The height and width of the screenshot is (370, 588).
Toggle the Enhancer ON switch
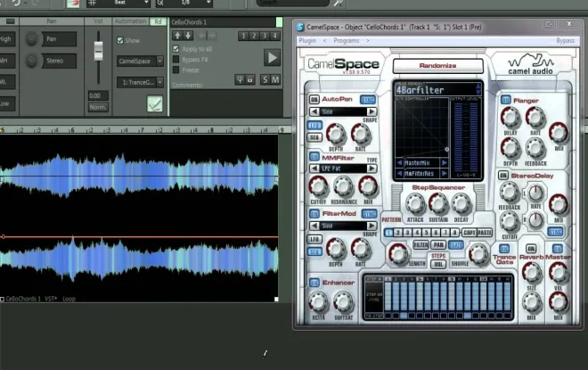[x=314, y=283]
